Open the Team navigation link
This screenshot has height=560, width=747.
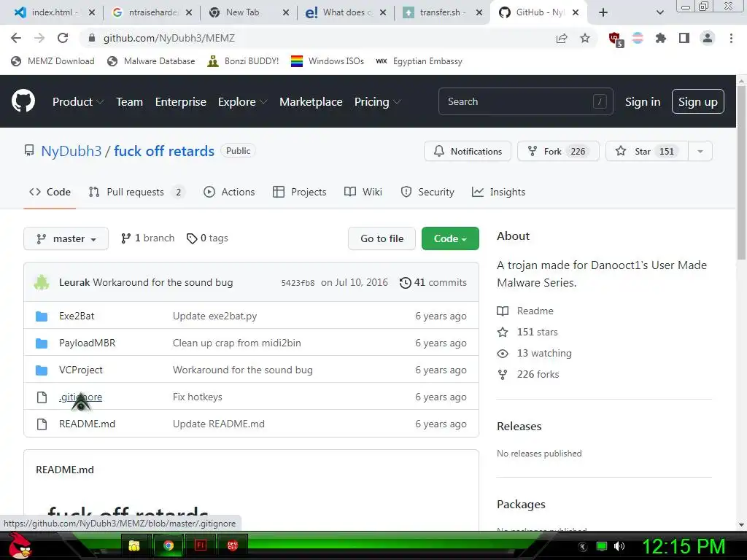point(130,101)
